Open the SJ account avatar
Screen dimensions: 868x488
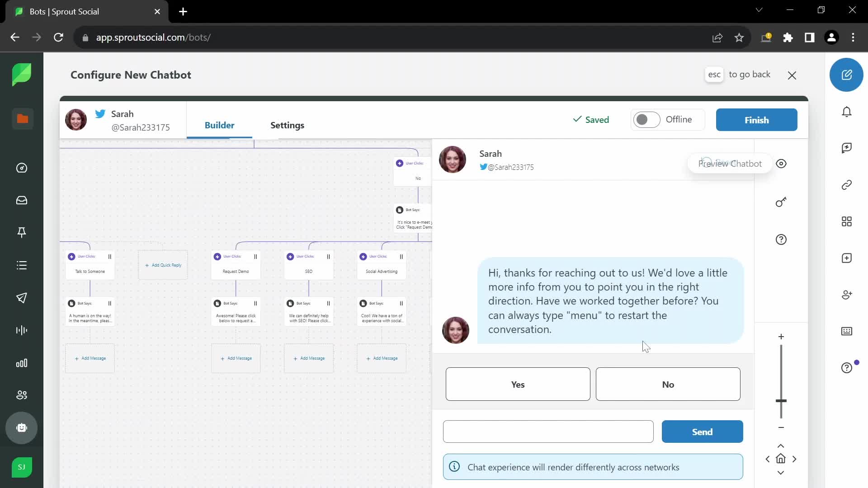pyautogui.click(x=22, y=467)
